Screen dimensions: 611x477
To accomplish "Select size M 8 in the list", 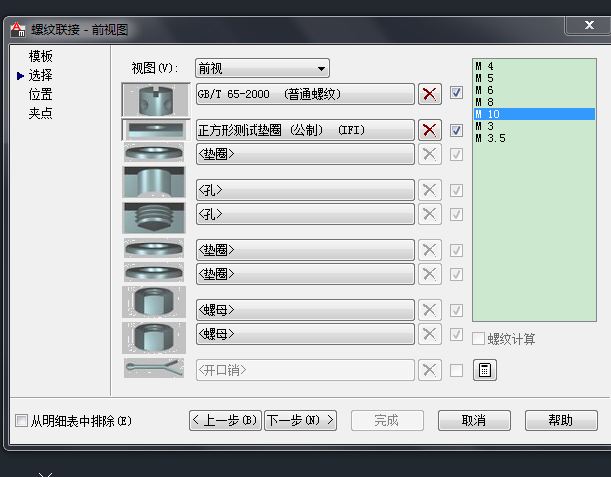I will coord(484,102).
